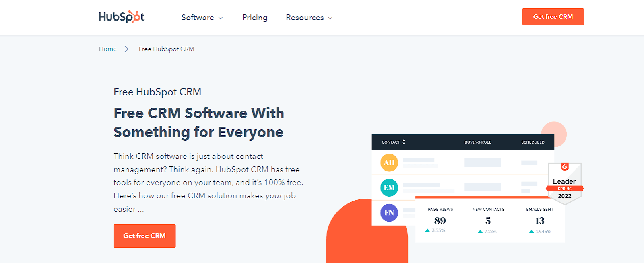Expand the Software dropdown chevron
This screenshot has width=644, height=263.
click(221, 18)
